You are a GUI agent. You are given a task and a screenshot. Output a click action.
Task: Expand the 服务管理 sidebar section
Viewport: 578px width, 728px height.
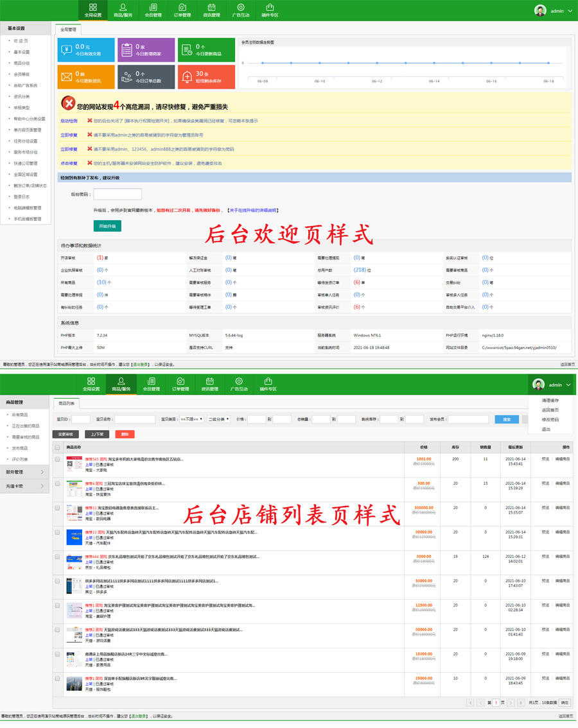(x=24, y=472)
